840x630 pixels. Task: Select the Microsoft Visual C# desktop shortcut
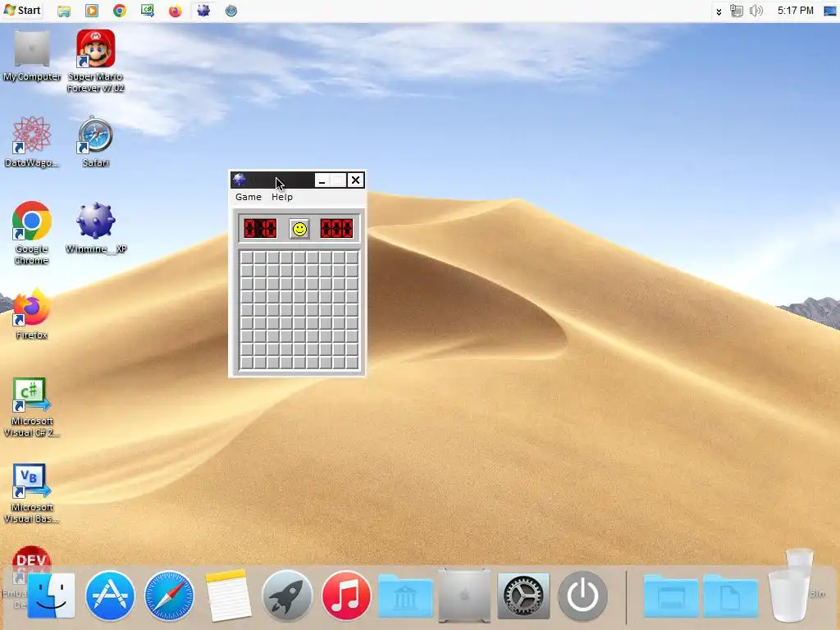(x=32, y=407)
